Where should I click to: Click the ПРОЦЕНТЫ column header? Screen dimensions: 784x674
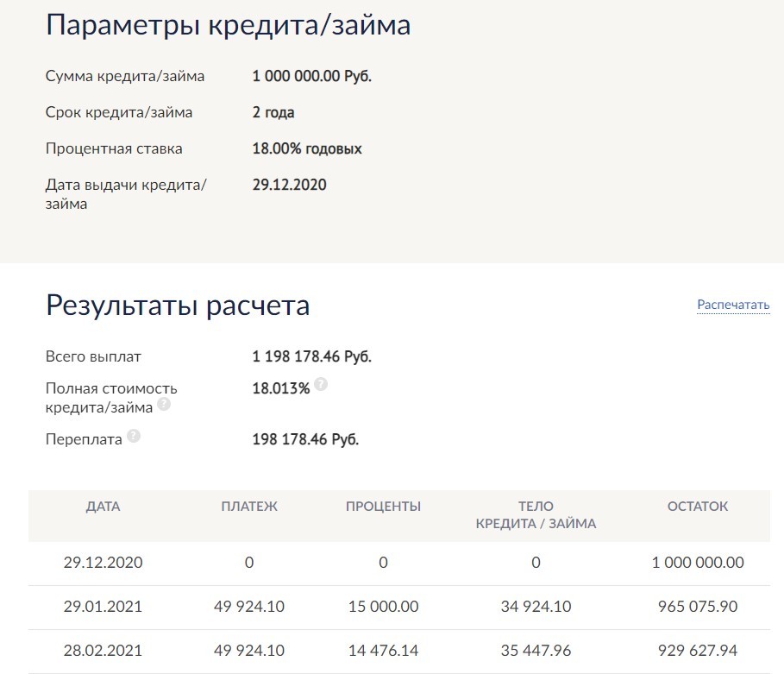tap(383, 507)
